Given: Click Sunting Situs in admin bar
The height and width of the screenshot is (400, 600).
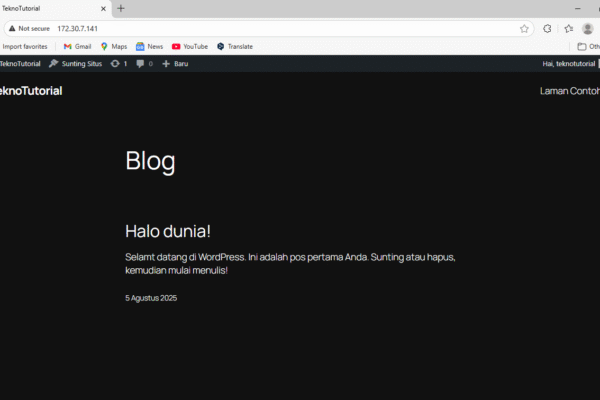Looking at the screenshot, I should click(x=76, y=64).
